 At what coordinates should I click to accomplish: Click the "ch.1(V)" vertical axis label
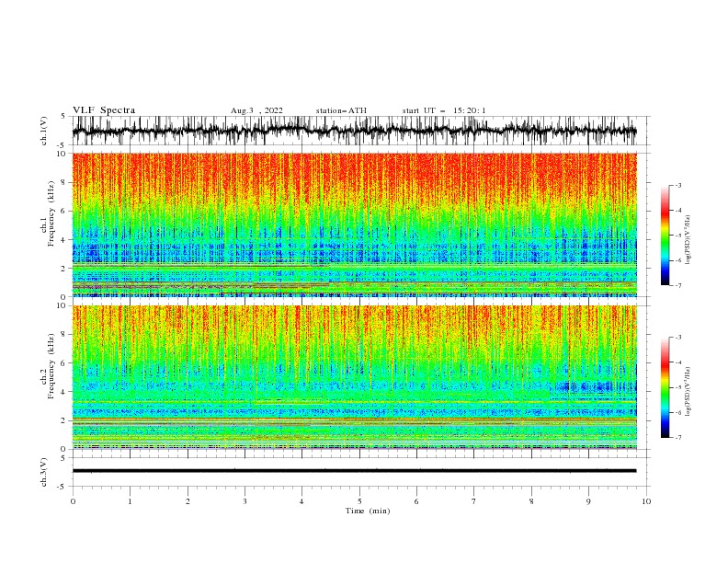coord(44,131)
